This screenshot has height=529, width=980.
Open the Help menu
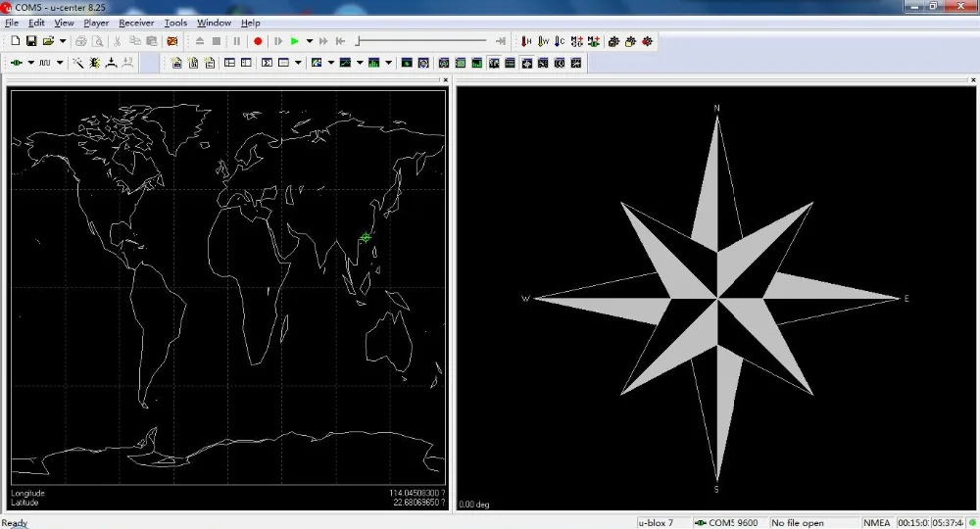(251, 23)
